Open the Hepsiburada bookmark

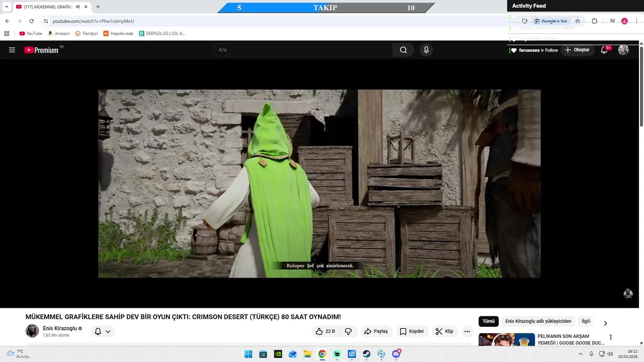(118, 33)
